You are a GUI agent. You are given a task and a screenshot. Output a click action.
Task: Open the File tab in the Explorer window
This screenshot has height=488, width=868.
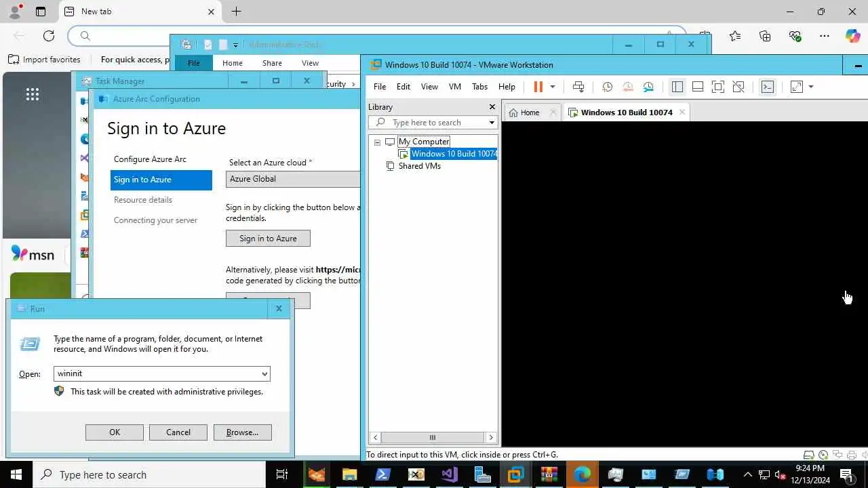[x=194, y=63]
